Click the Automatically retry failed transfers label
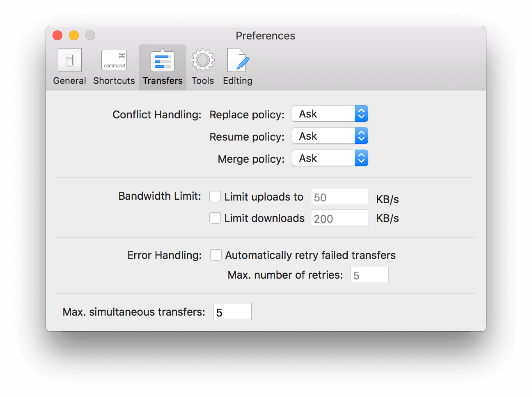Viewport: 532px width, 397px height. (x=310, y=255)
